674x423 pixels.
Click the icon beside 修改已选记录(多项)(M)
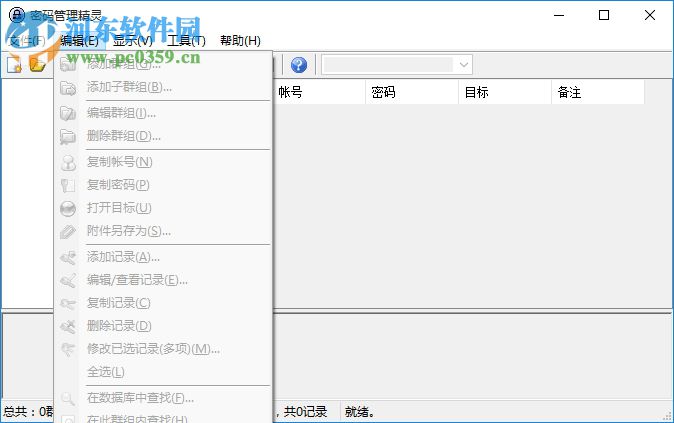pyautogui.click(x=68, y=349)
